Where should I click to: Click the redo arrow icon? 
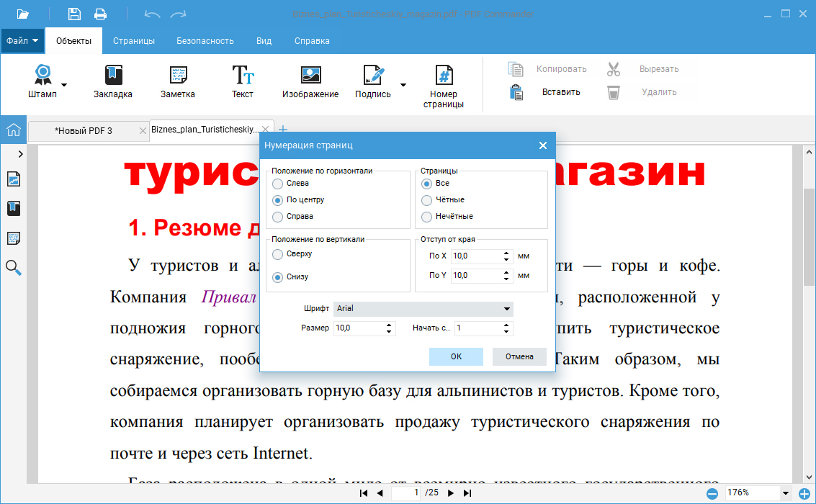click(x=179, y=14)
